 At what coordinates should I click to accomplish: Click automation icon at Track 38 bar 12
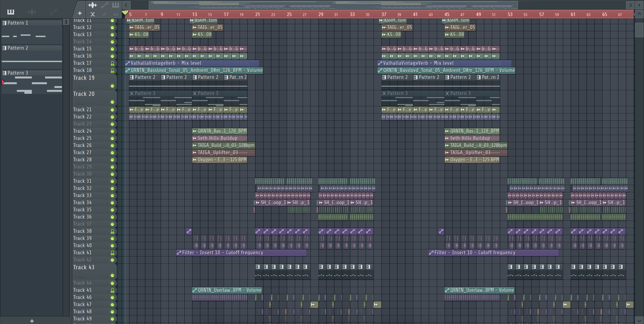[x=189, y=231]
